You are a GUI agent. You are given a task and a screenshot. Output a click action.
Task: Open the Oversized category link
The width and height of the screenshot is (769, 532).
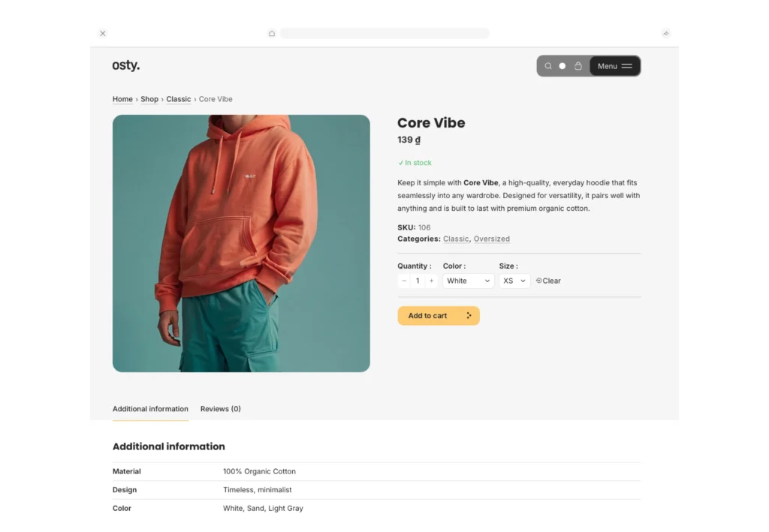[491, 239]
